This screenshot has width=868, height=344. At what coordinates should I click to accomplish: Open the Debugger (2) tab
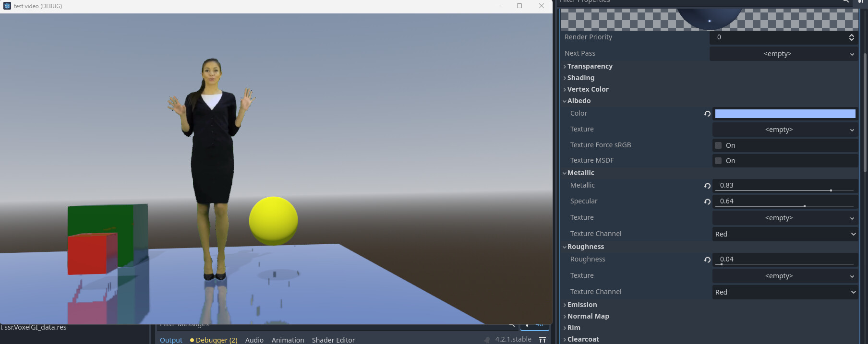click(214, 340)
